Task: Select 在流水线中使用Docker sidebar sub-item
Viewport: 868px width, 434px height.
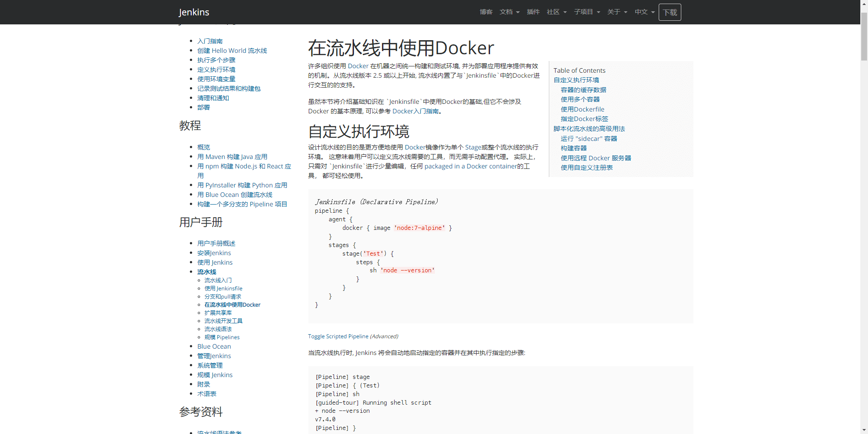Action: [232, 305]
